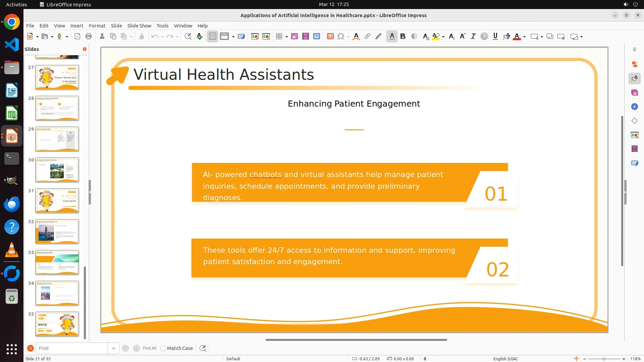Toggle Italic text formatting

[473, 37]
